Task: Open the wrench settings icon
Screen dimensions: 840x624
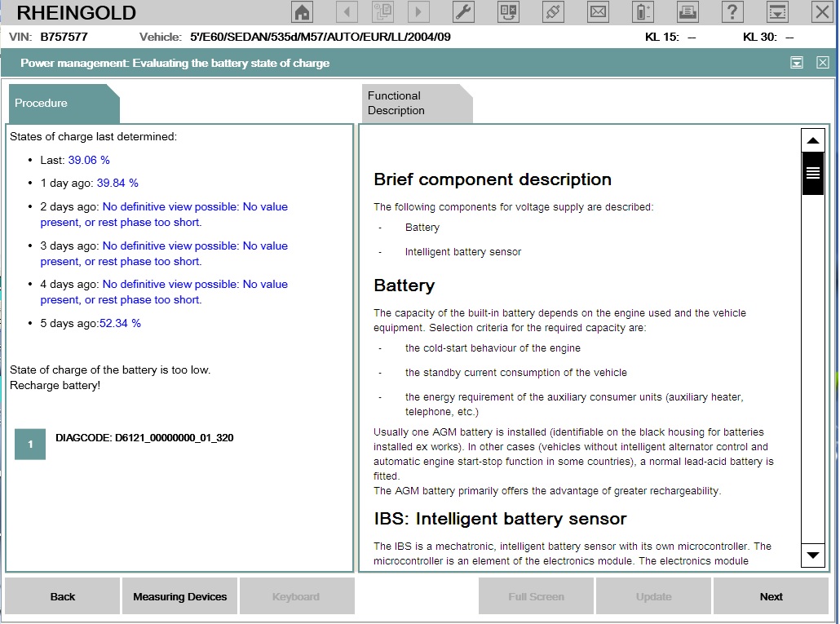Action: [462, 12]
